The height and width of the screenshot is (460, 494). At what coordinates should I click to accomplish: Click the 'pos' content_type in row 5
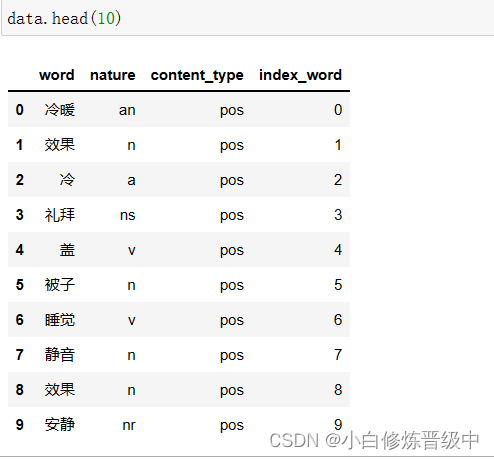tap(232, 286)
